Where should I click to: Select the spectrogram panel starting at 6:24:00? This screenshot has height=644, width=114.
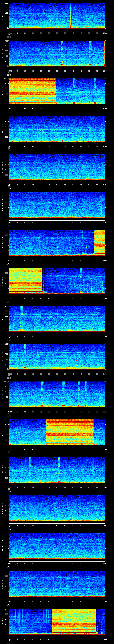coord(57,394)
